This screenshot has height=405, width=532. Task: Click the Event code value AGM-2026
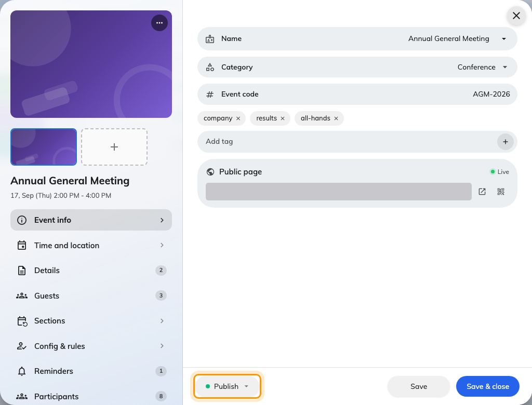point(491,95)
